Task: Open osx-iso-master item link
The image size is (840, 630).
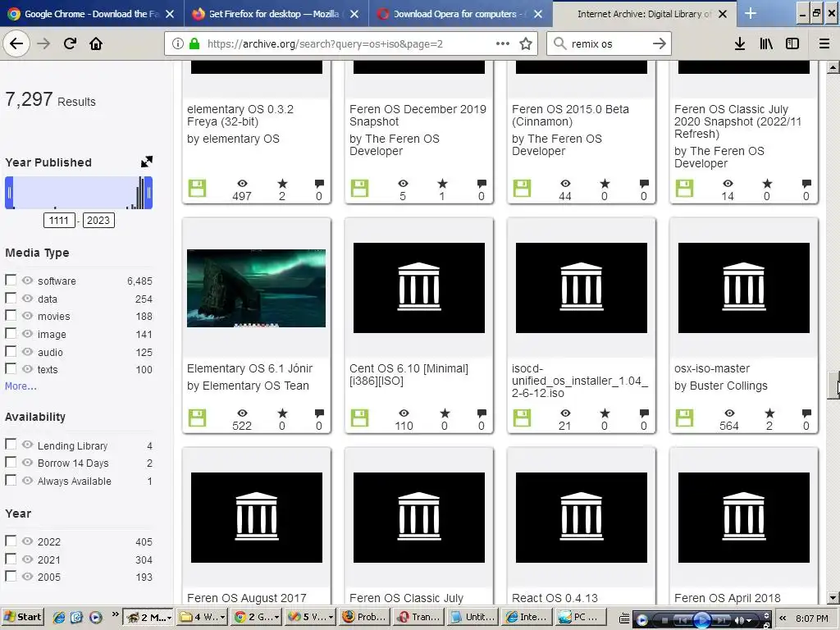Action: [712, 368]
